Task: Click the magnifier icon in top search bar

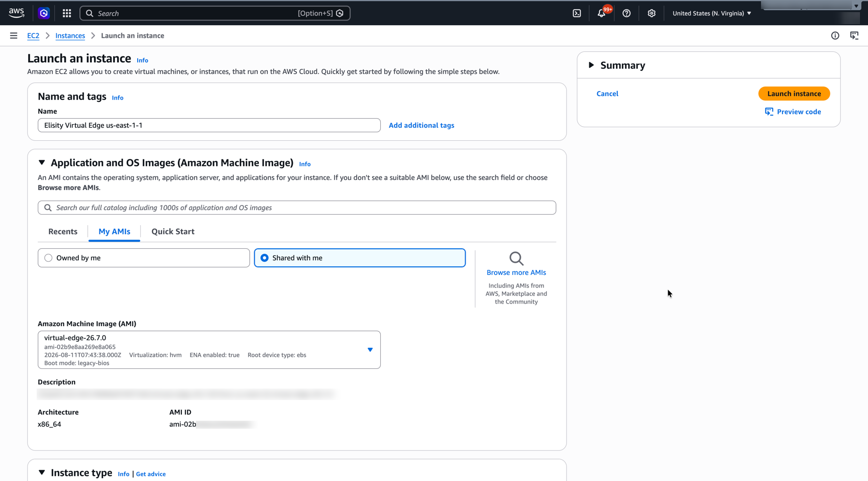Action: [x=89, y=14]
